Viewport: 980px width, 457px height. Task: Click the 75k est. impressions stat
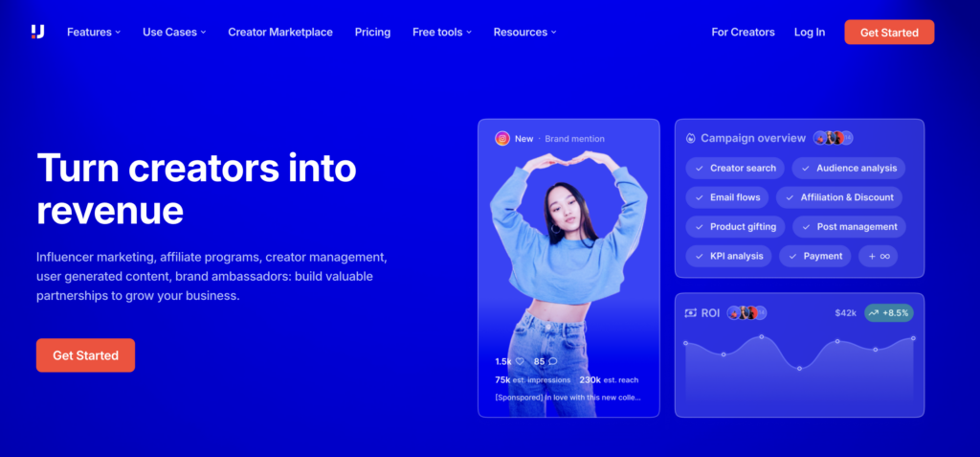pyautogui.click(x=532, y=380)
